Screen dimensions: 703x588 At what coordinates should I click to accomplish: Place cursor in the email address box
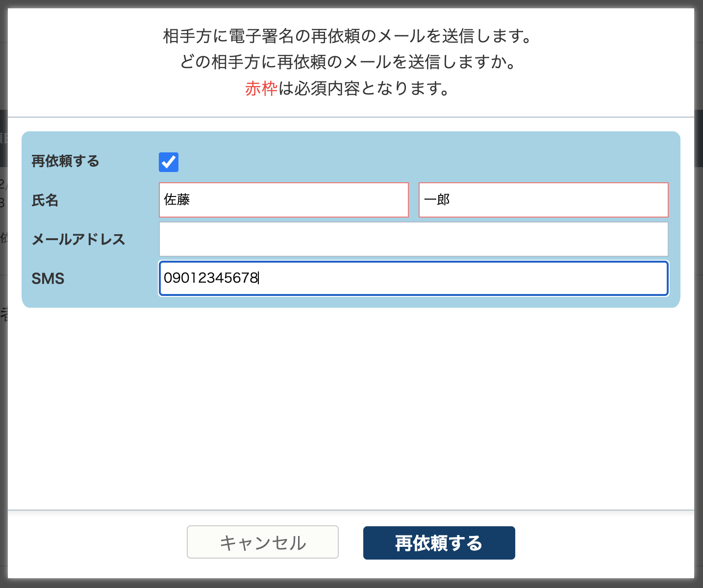(413, 239)
